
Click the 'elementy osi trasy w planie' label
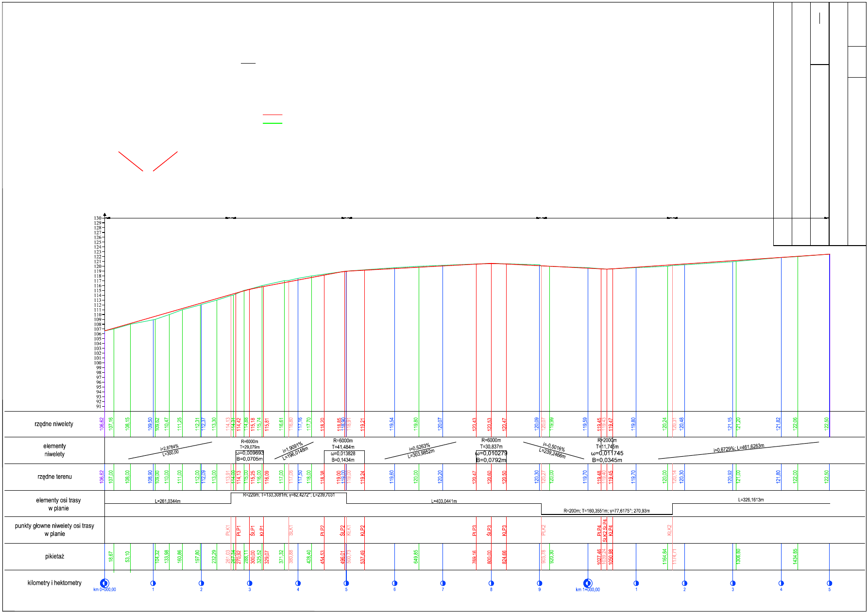[58, 504]
